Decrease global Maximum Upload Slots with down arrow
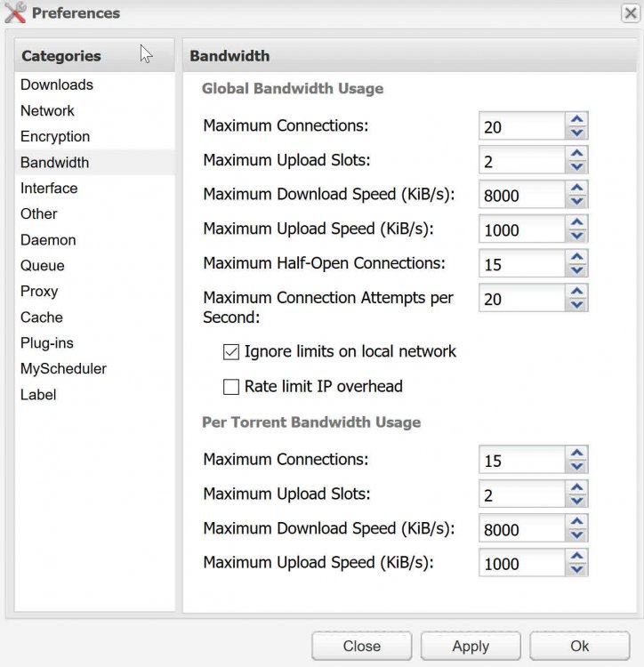 576,167
